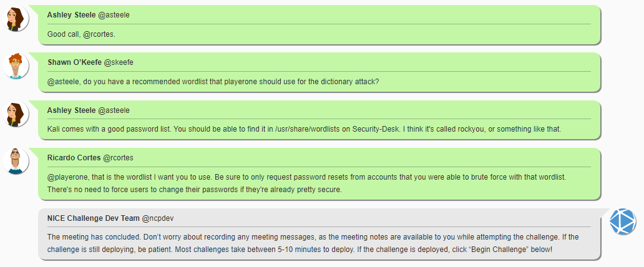Select the @rcortes mention in "Good call" message
Viewport: 644px width, 267px height.
pyautogui.click(x=99, y=34)
